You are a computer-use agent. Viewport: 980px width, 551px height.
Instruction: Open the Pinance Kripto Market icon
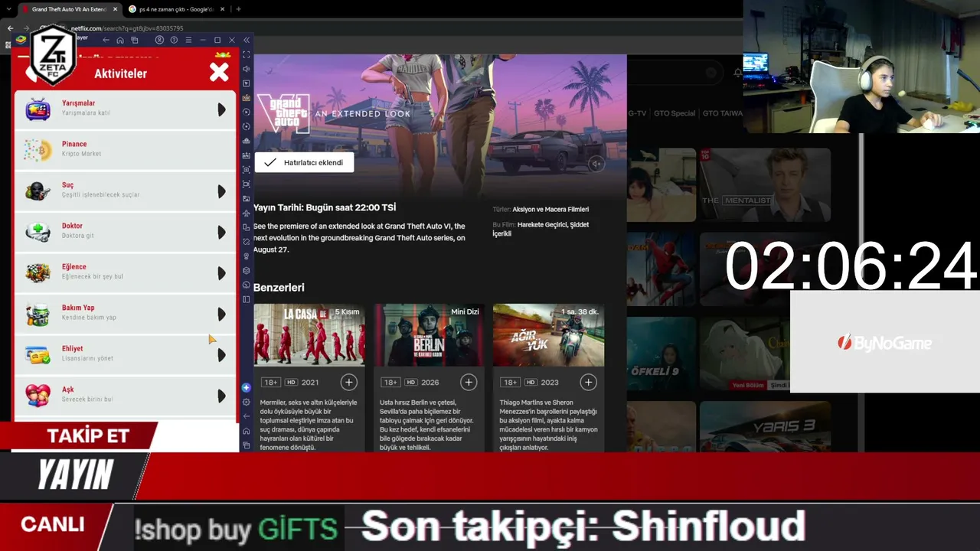38,150
